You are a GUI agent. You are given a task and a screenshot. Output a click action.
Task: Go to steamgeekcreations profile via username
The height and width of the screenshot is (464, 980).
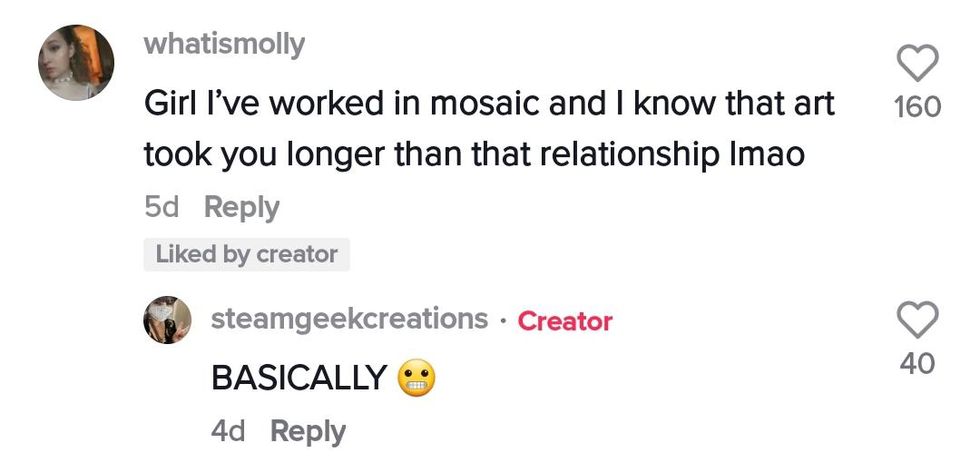(349, 320)
